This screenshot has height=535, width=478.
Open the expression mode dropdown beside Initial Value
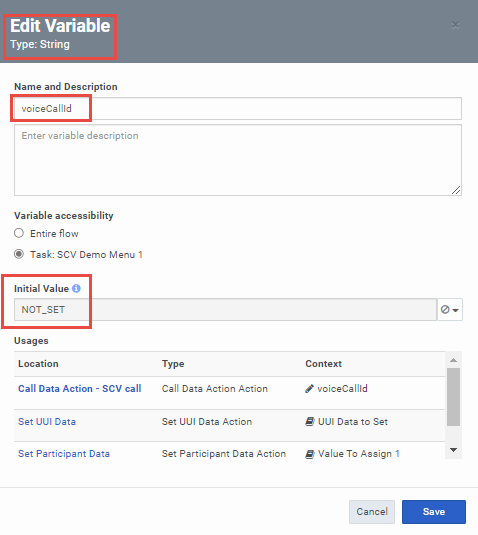click(x=450, y=309)
